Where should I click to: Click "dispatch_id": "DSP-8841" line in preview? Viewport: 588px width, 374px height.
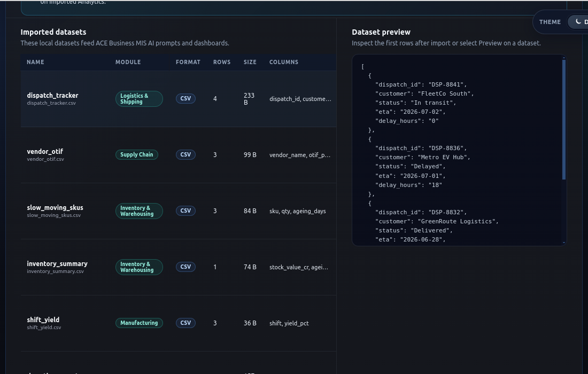coord(421,85)
